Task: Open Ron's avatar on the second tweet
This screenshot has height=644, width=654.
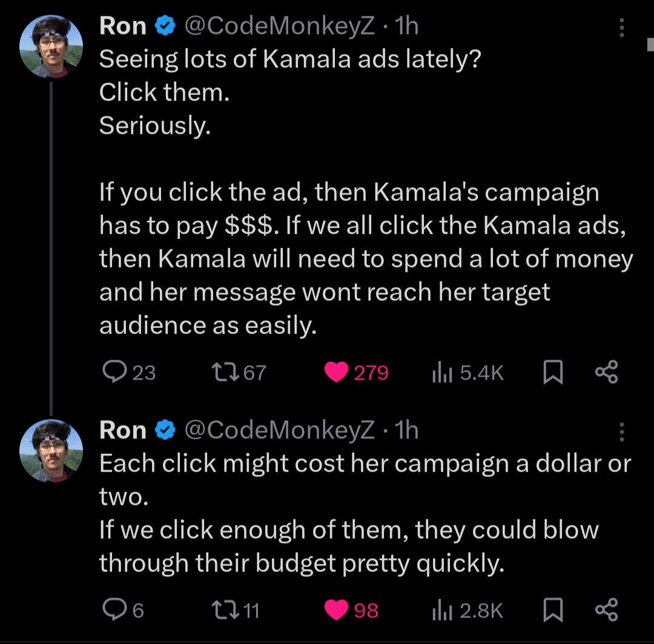Action: click(51, 451)
